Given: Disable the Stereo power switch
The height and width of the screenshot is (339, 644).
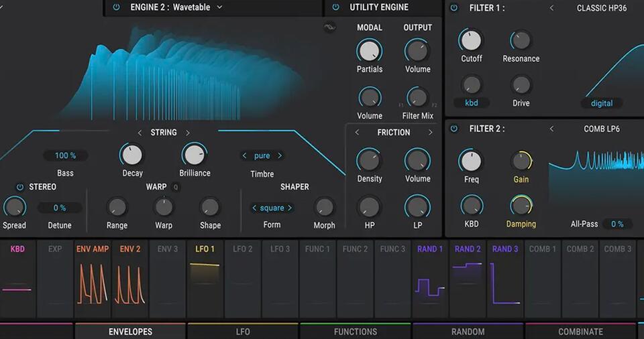Looking at the screenshot, I should click(19, 187).
